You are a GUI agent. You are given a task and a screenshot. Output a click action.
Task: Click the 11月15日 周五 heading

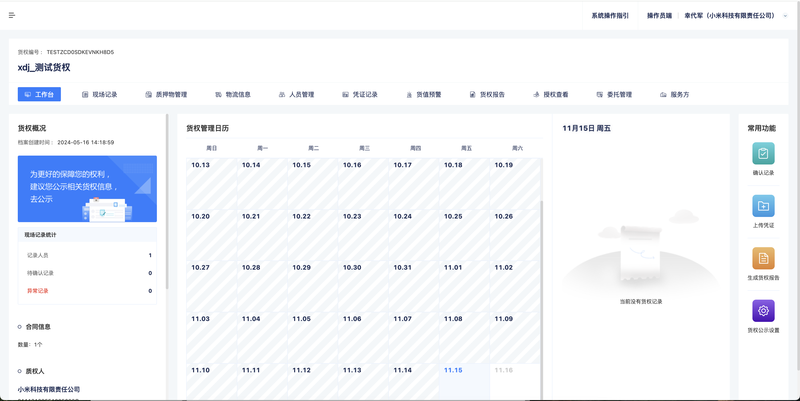(587, 128)
